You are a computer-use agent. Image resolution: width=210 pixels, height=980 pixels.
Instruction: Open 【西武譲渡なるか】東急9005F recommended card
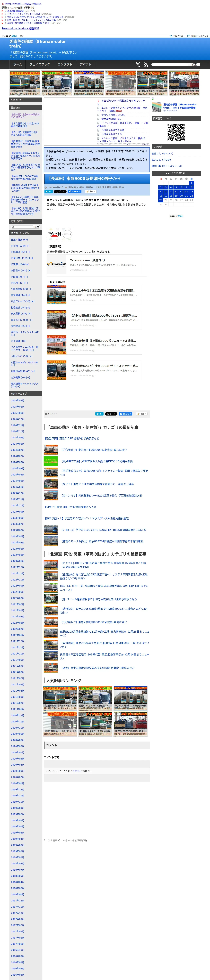click(x=94, y=370)
